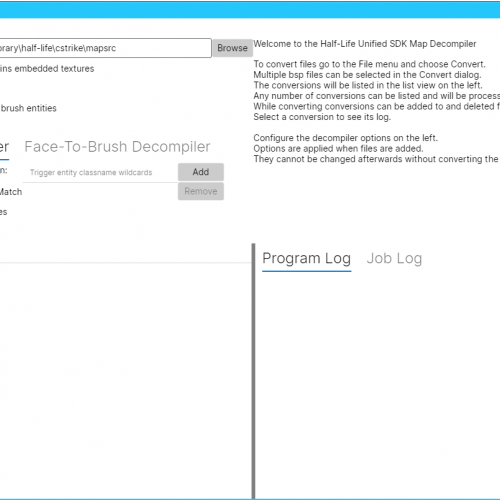Click the greyed-out Remove button
Image resolution: width=500 pixels, height=500 pixels.
pos(201,191)
